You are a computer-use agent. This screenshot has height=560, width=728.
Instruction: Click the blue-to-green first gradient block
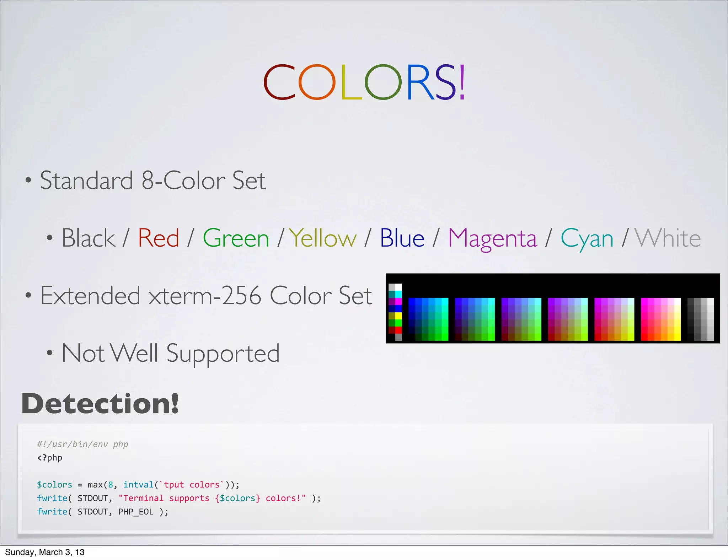[428, 319]
